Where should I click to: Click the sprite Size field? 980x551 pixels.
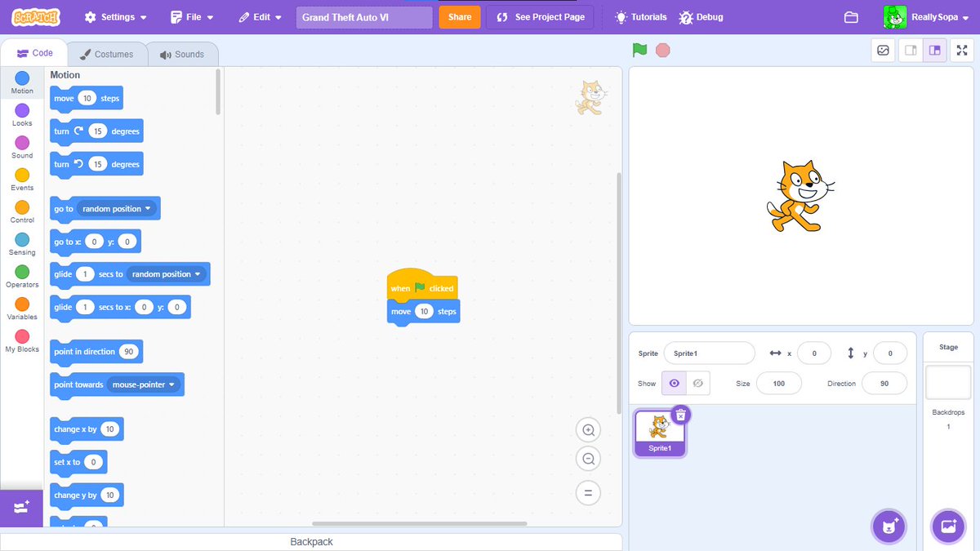point(778,383)
